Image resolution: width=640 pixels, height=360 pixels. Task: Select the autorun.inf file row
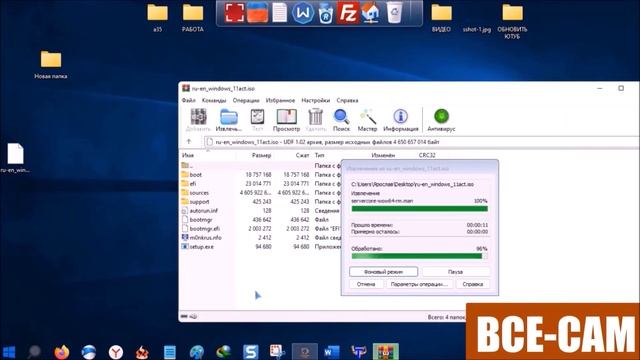tap(260, 210)
